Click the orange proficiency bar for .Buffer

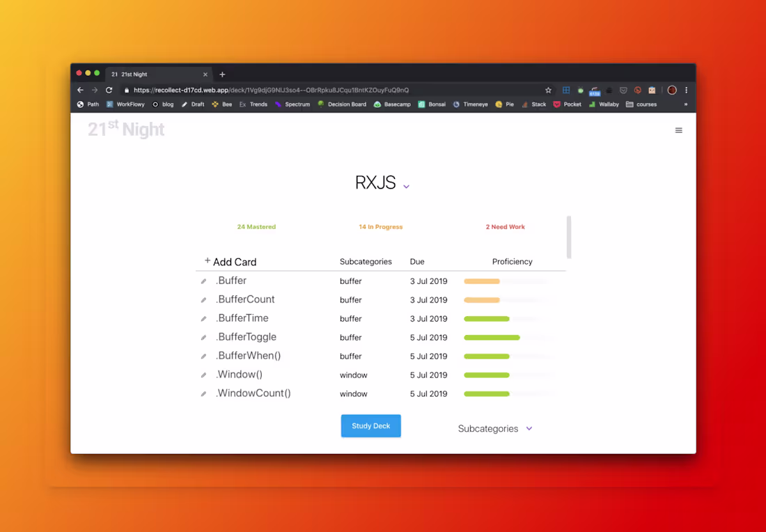[x=482, y=281]
